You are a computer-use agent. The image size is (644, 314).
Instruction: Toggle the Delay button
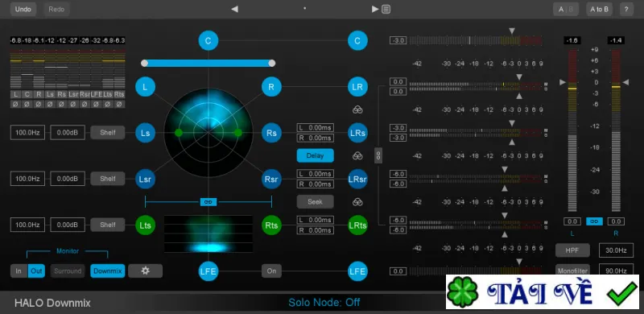coord(315,155)
